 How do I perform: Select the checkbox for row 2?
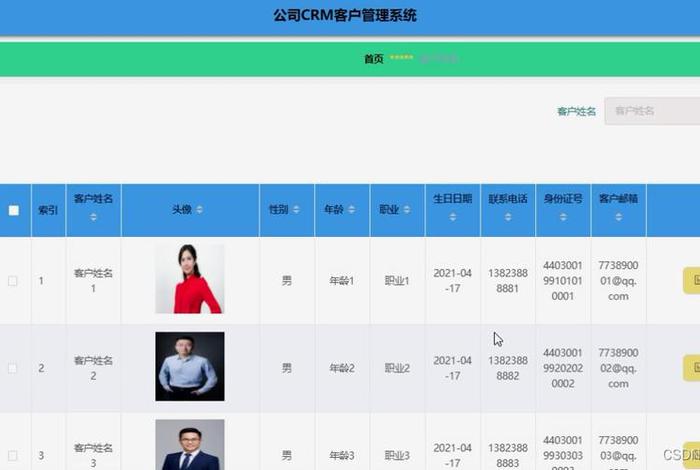tap(14, 368)
